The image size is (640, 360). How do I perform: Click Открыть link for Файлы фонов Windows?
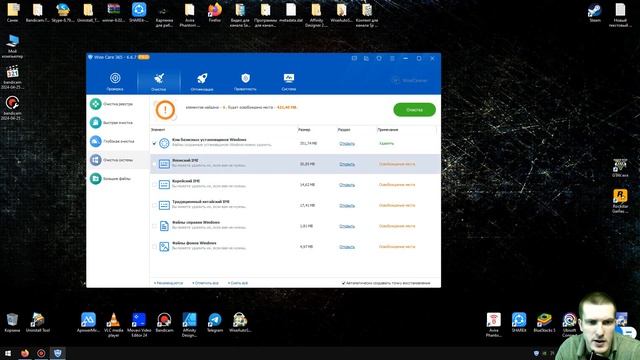[x=347, y=247]
